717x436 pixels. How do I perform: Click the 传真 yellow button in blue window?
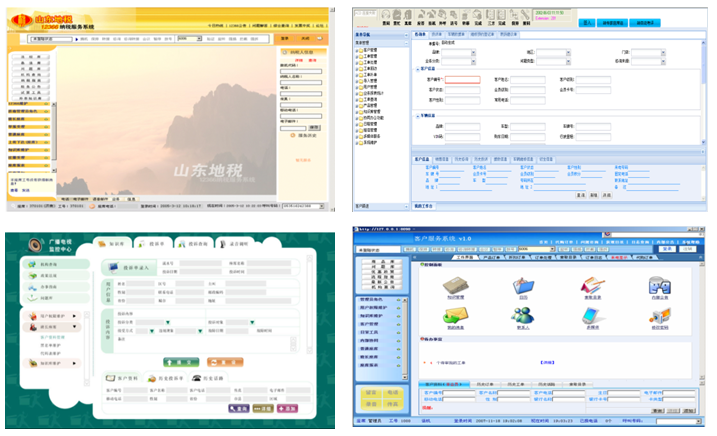(392, 404)
